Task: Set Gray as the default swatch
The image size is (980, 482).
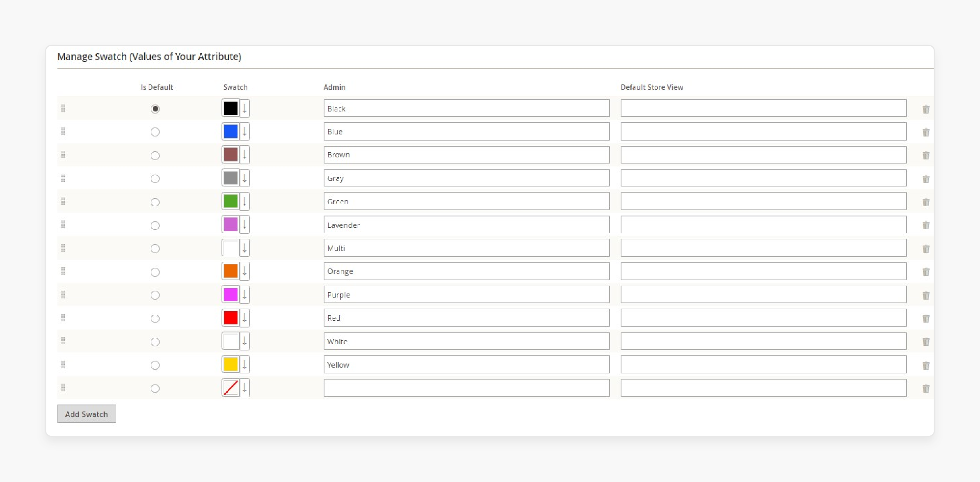Action: click(x=155, y=179)
